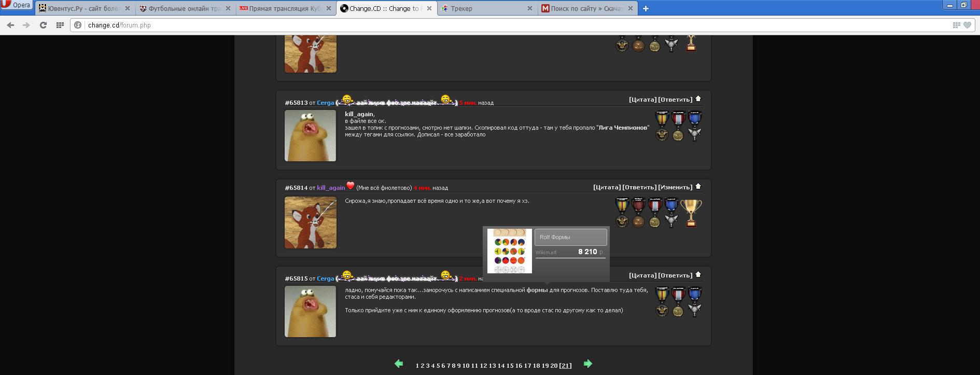View Cerga's avatar in post #65815
The width and height of the screenshot is (980, 375).
(x=310, y=311)
